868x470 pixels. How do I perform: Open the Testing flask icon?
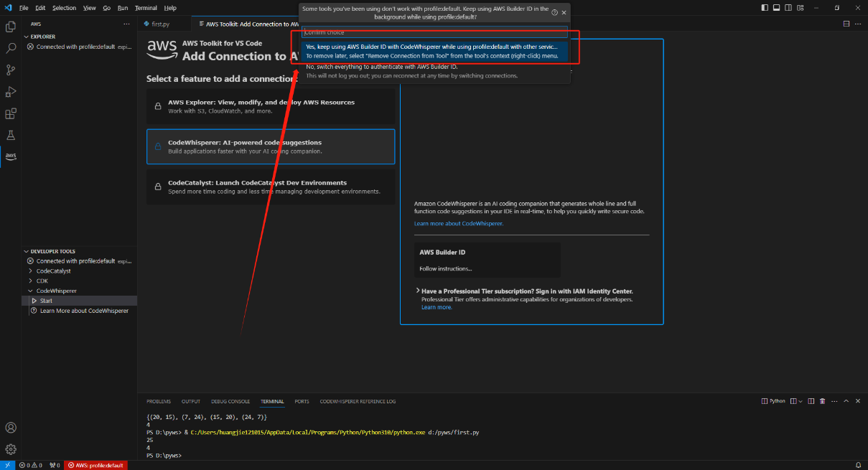pyautogui.click(x=11, y=135)
